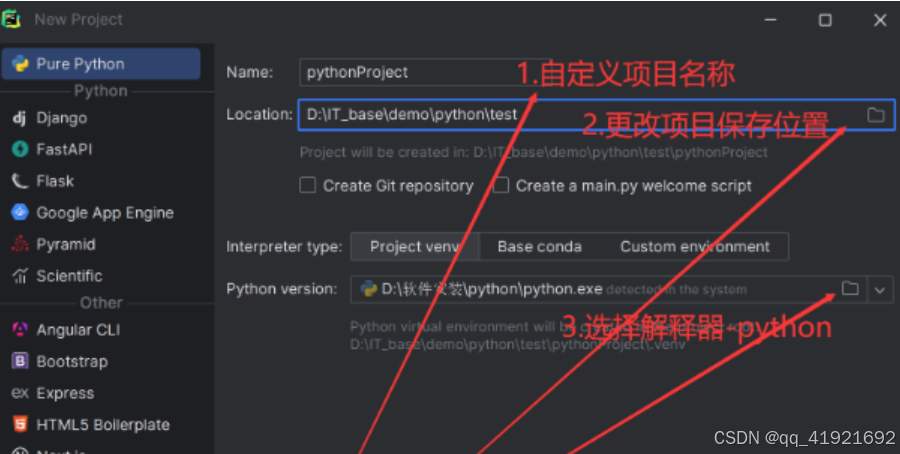900x454 pixels.
Task: Select the Google App Engine entry
Action: click(x=107, y=213)
